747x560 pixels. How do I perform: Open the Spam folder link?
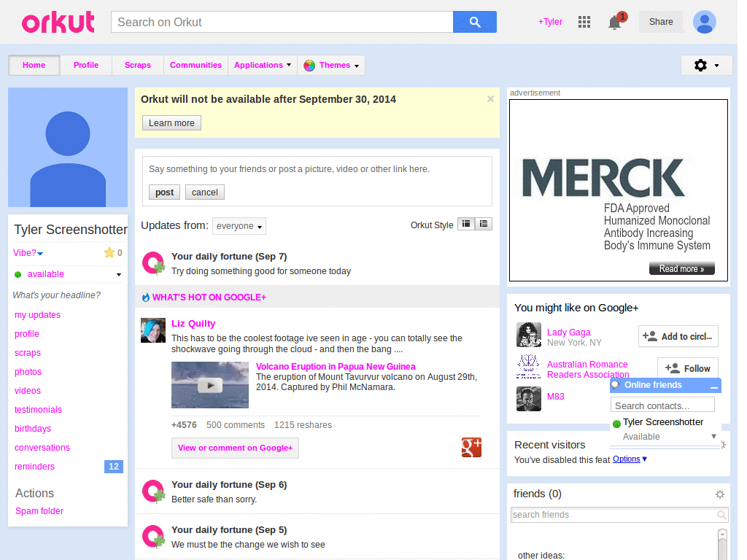(x=39, y=511)
